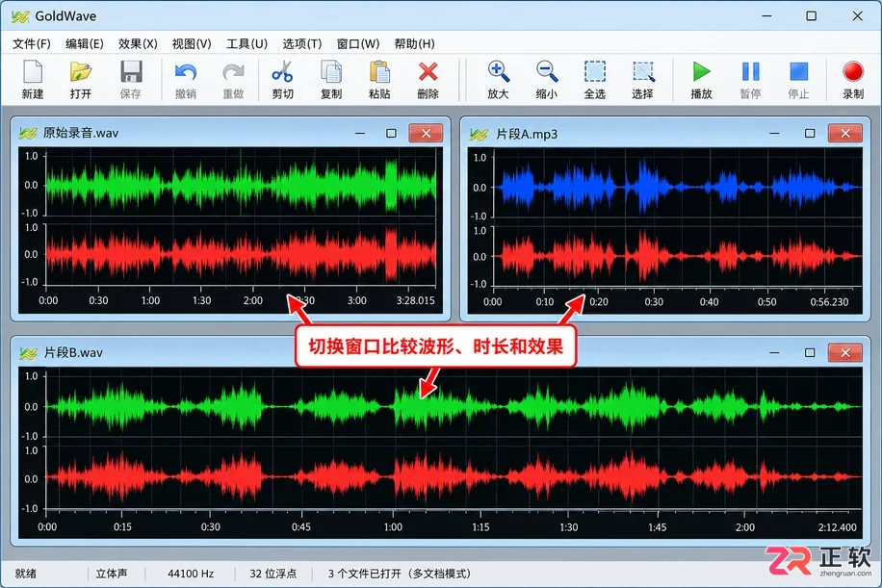Open the 选项(T) menu
The width and height of the screenshot is (882, 588).
point(301,44)
